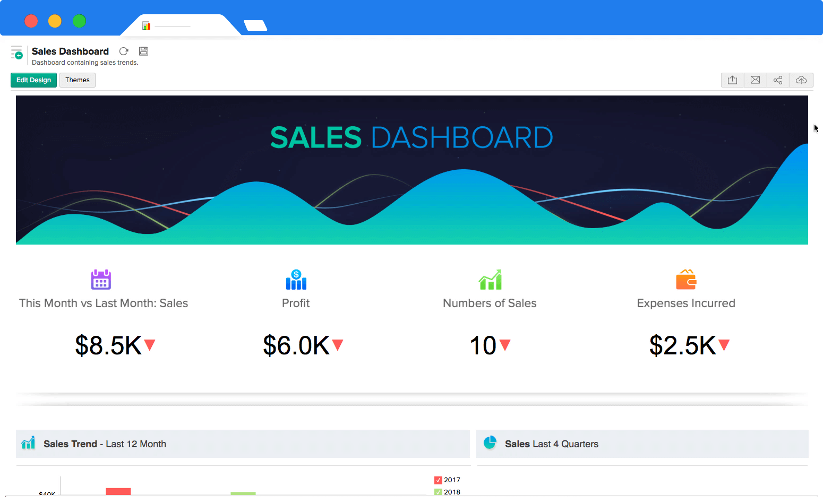Click the red close window button
This screenshot has height=504, width=823.
click(31, 21)
